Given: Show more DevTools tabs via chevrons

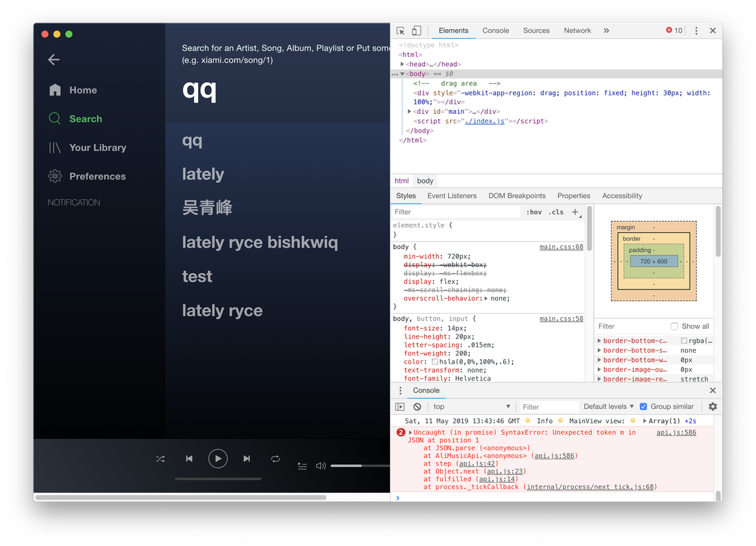Looking at the screenshot, I should click(606, 30).
